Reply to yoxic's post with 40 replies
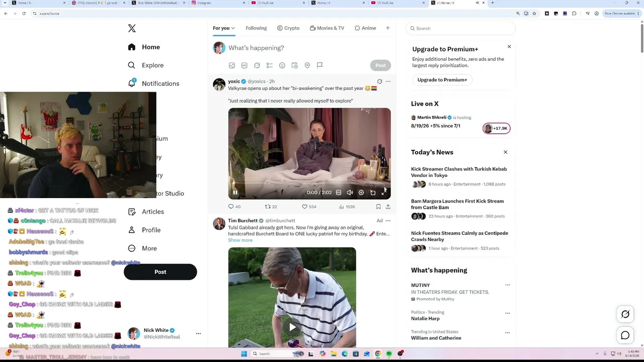 [x=234, y=207]
